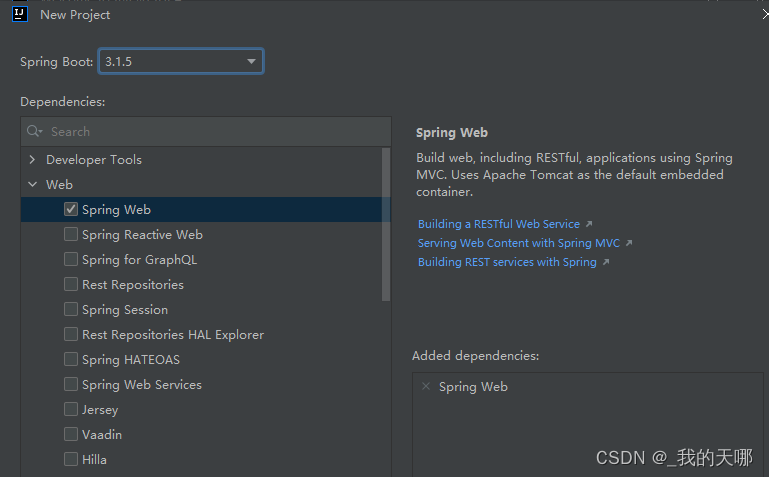Image resolution: width=769 pixels, height=477 pixels.
Task: Remove Spring Web from added dependencies
Action: [x=426, y=386]
